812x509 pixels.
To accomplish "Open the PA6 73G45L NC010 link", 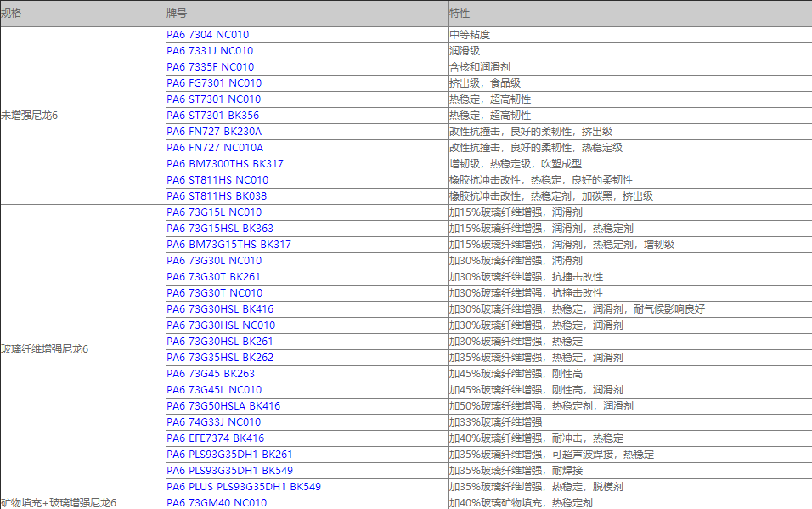I will click(214, 389).
